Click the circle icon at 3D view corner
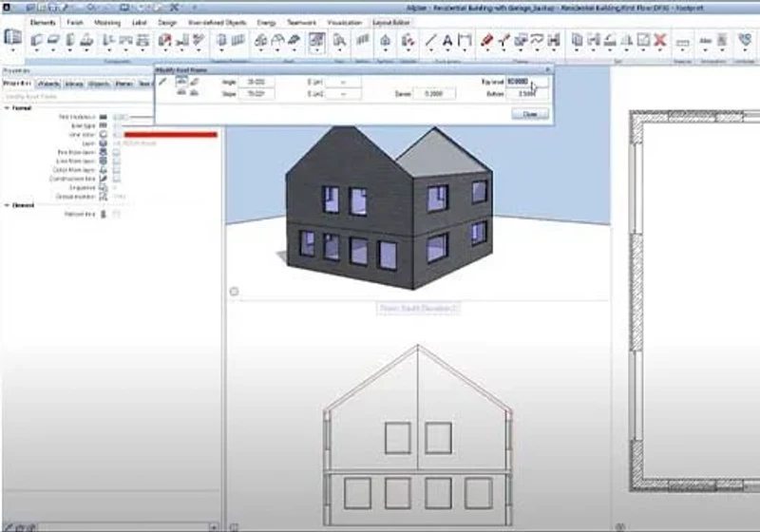The image size is (760, 532). (234, 292)
